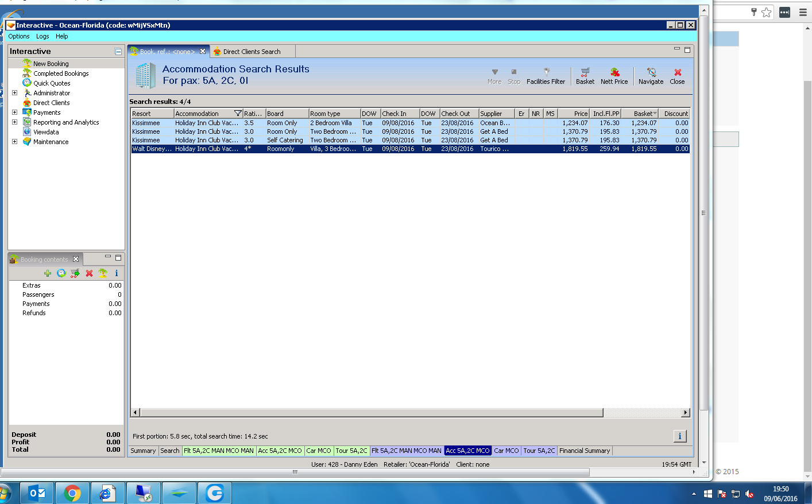Expand the Payments tree node
Image resolution: width=812 pixels, height=504 pixels.
pyautogui.click(x=15, y=112)
